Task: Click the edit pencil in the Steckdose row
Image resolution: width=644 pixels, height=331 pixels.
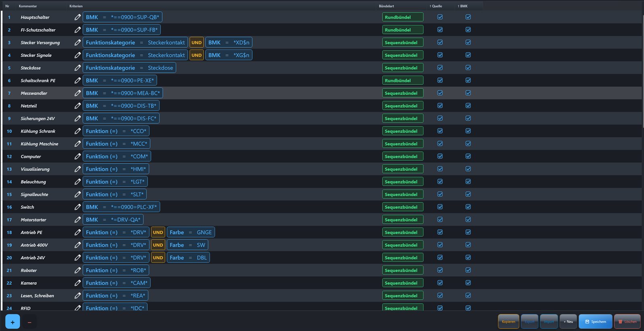Action: [x=78, y=68]
